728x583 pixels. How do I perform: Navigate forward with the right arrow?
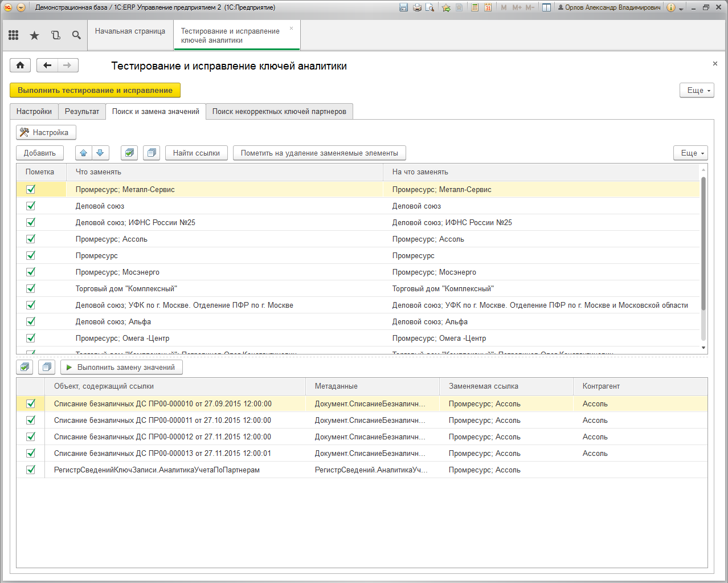pyautogui.click(x=68, y=65)
